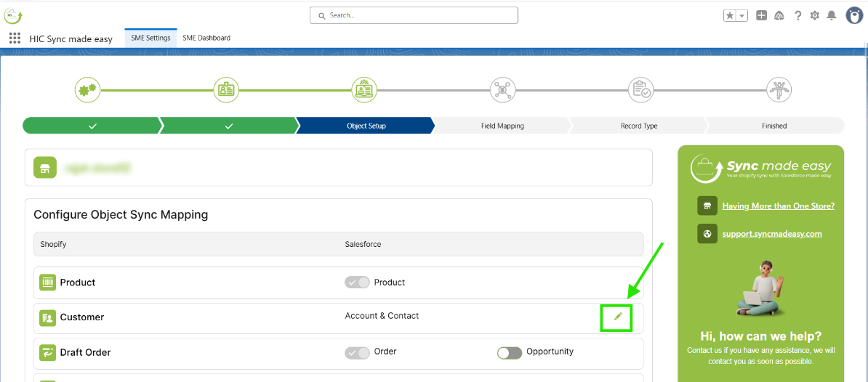Open the Setup gear icon
868x382 pixels.
(814, 15)
